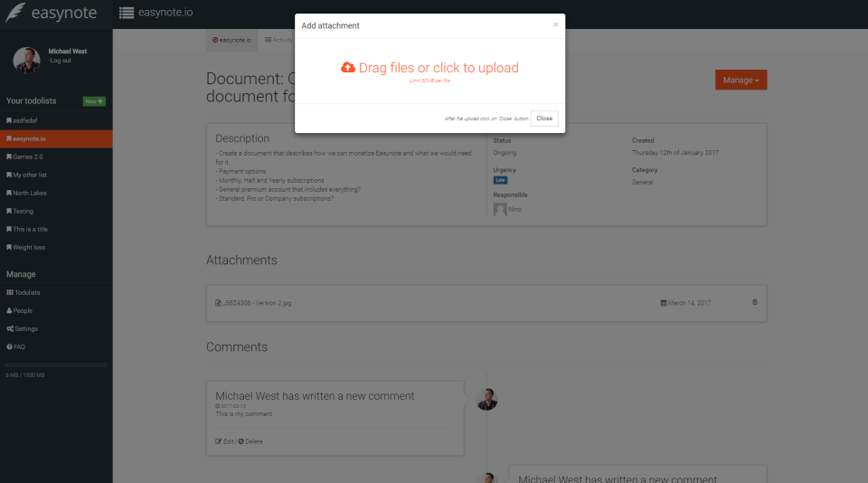Switch to the Activity tab
This screenshot has height=483, width=868.
pos(278,40)
